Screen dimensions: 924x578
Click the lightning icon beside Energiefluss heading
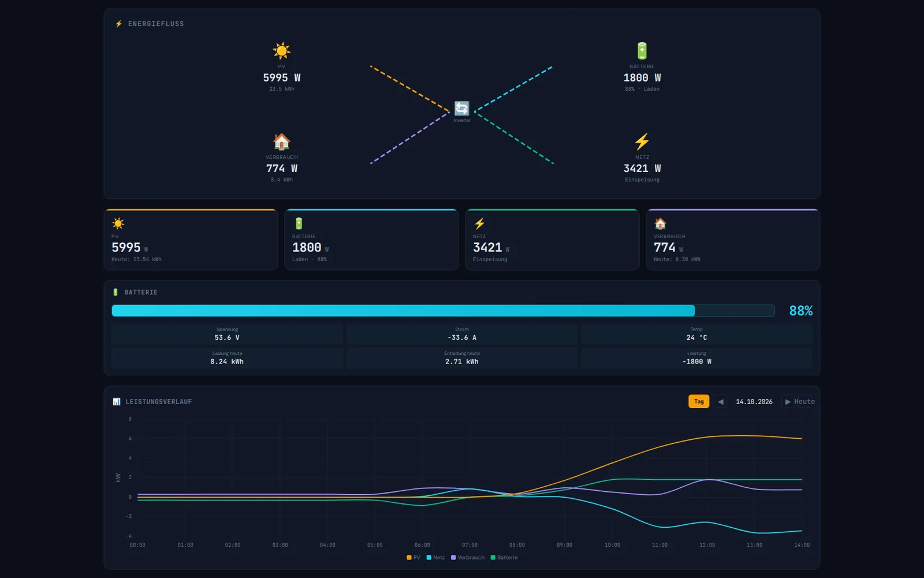(118, 24)
